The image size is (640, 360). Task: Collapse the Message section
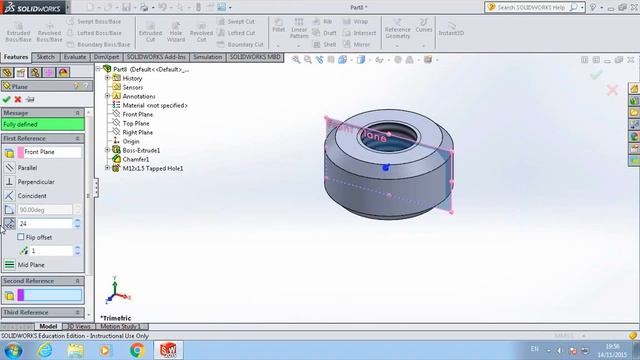tap(78, 113)
